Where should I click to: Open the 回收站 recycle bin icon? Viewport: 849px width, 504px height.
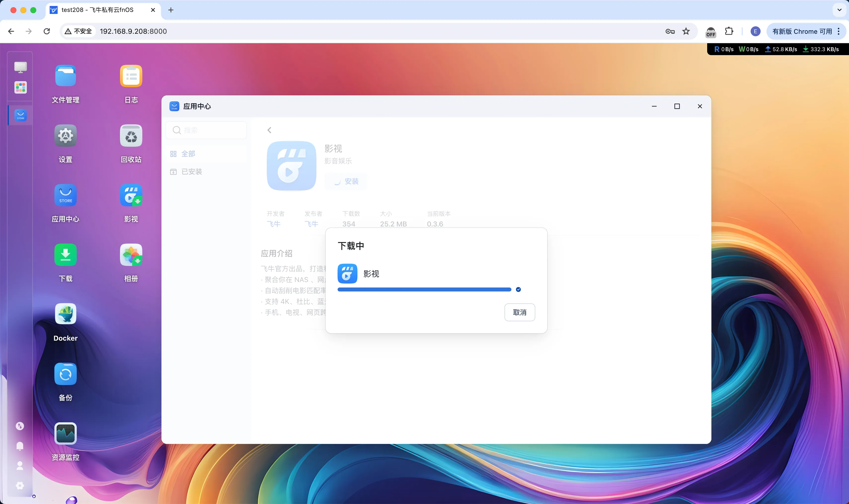pos(131,136)
